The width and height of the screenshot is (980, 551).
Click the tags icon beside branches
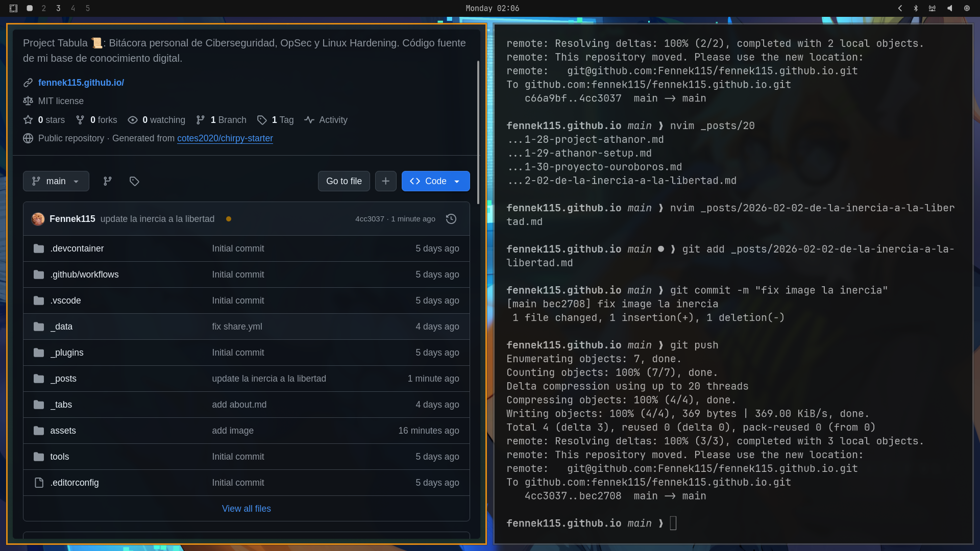coord(134,181)
